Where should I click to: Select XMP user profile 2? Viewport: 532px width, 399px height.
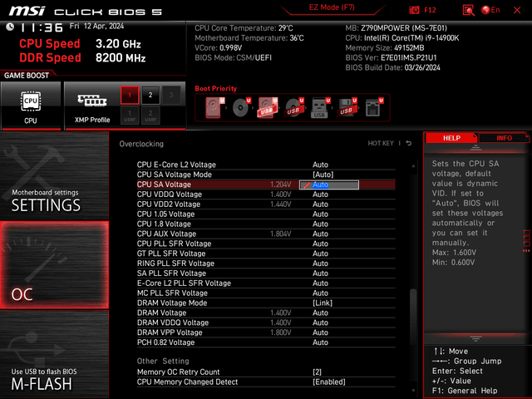[x=150, y=116]
